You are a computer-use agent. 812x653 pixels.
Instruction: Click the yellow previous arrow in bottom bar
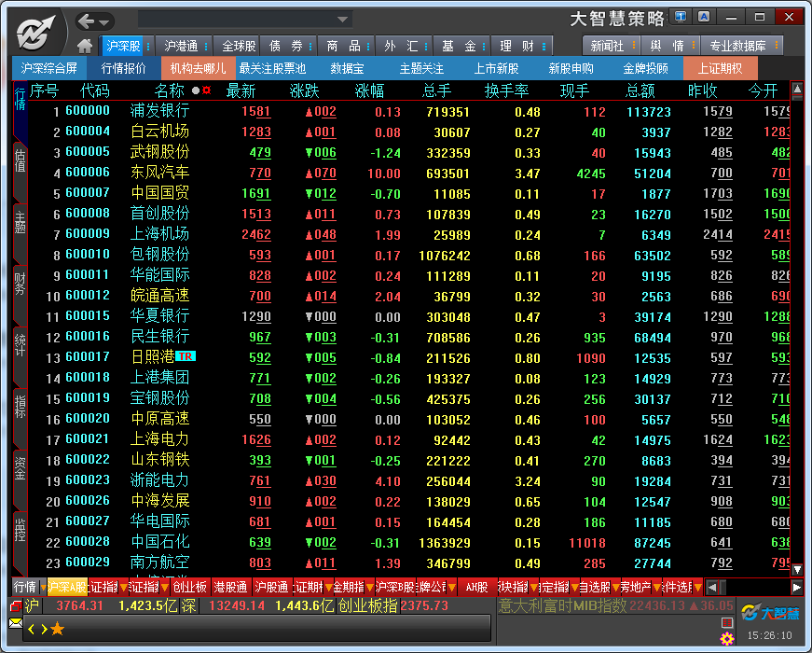32,629
